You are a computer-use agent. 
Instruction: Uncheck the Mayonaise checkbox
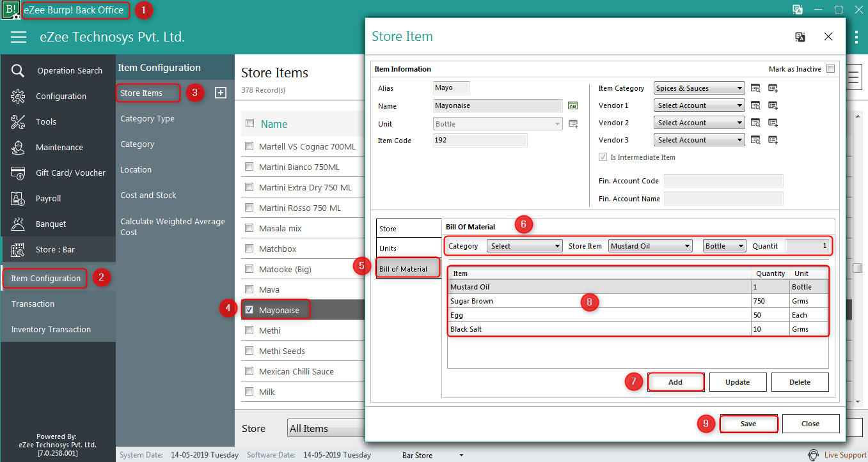click(x=249, y=310)
